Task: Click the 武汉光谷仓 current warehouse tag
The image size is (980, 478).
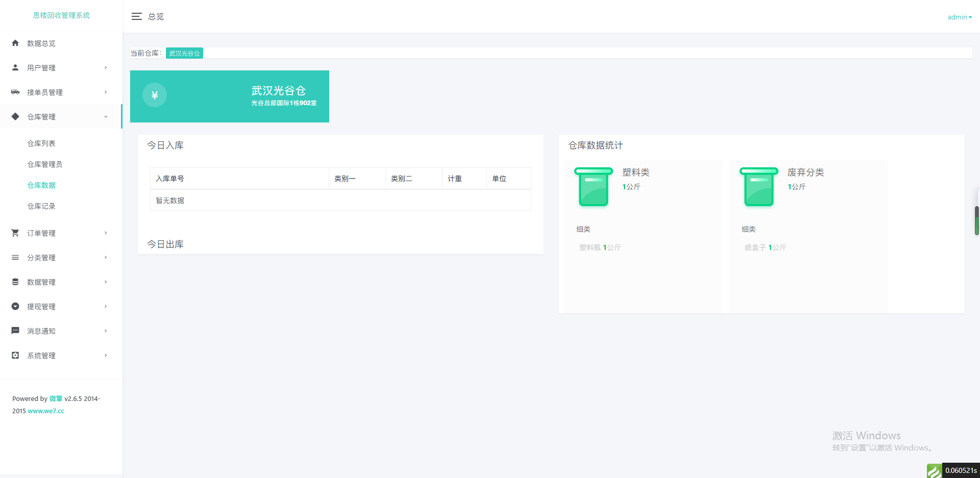Action: pyautogui.click(x=184, y=53)
